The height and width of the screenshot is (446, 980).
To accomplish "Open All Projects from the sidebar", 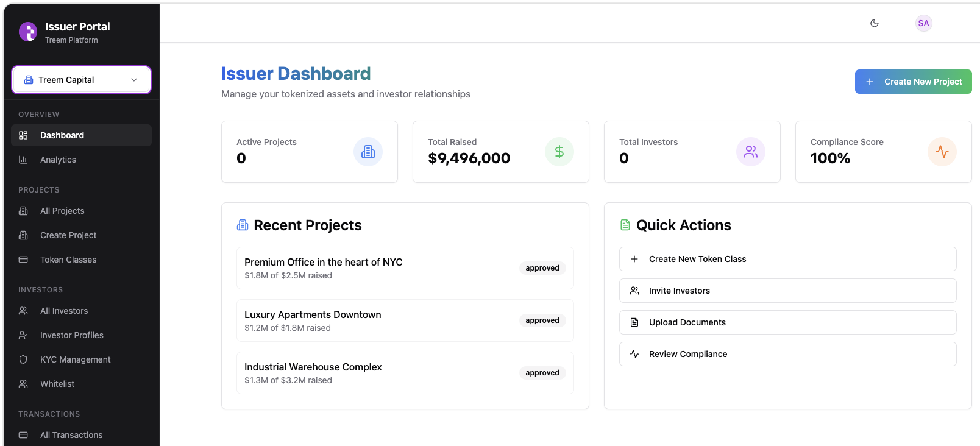I will coord(81,211).
